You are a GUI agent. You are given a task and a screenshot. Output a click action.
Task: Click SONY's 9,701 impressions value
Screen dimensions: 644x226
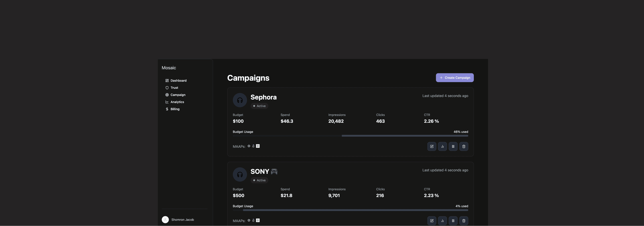click(334, 196)
